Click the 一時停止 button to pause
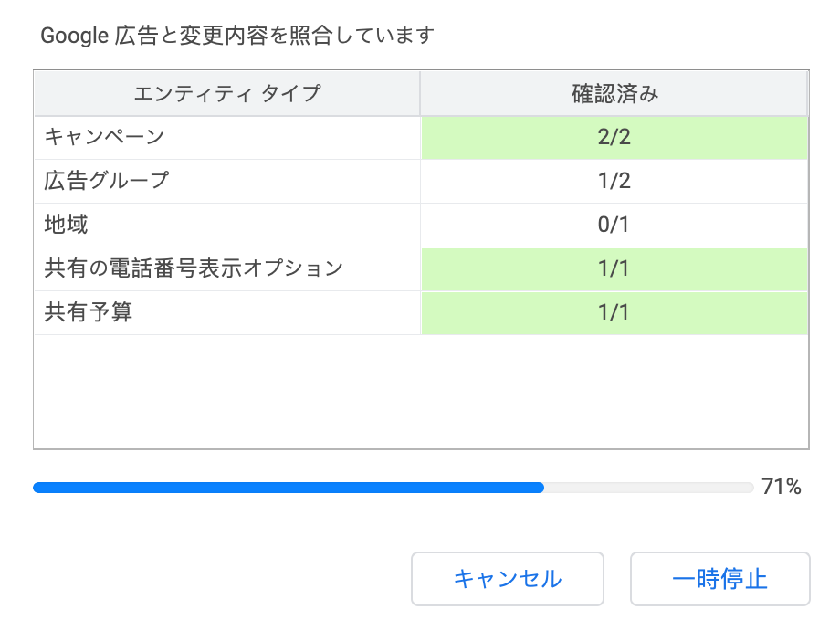This screenshot has height=641, width=840. coord(719,579)
